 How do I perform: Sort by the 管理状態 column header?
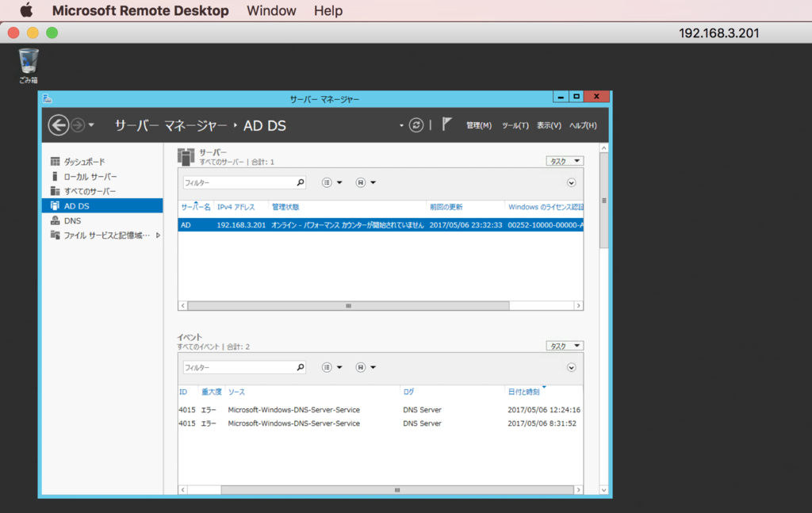(x=285, y=207)
